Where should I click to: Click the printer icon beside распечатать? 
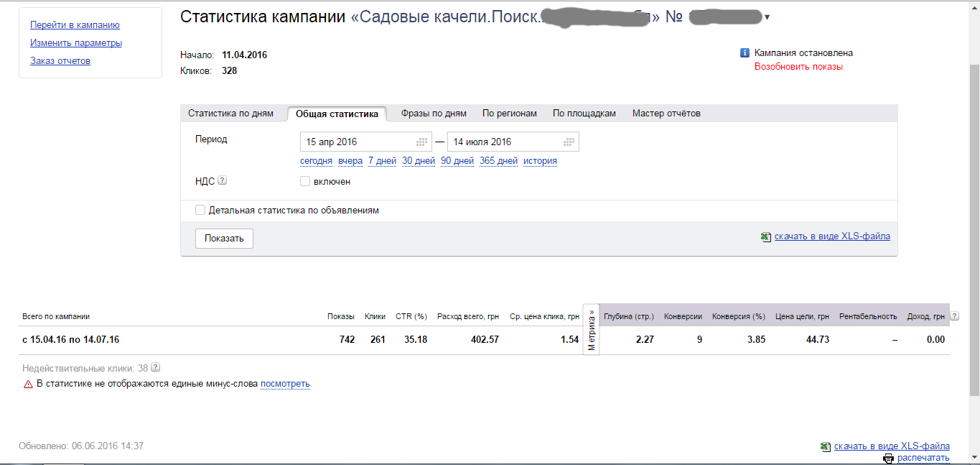pos(887,458)
